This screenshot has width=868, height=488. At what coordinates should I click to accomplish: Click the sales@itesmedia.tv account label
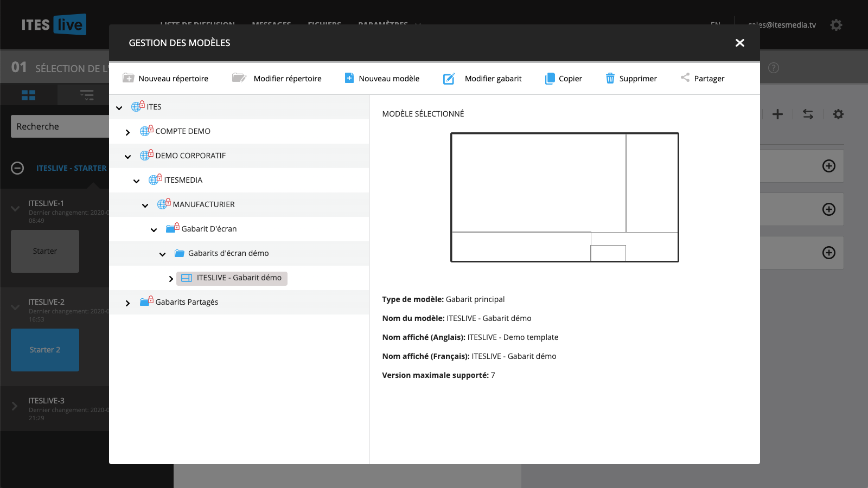click(x=782, y=25)
